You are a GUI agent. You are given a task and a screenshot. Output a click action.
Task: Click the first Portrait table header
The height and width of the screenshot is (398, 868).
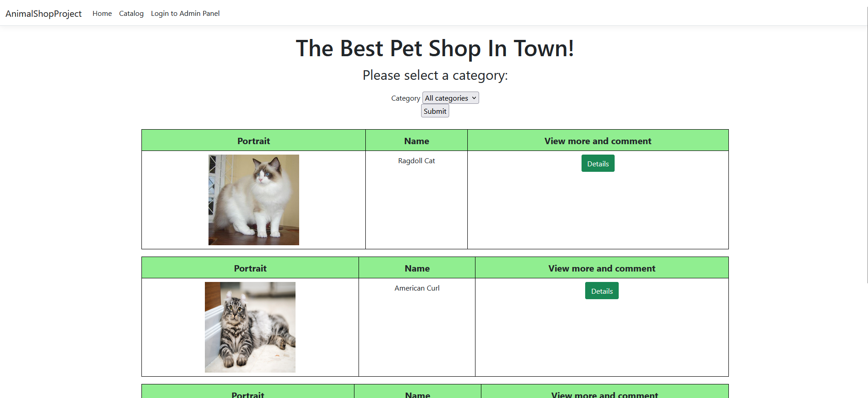coord(253,141)
